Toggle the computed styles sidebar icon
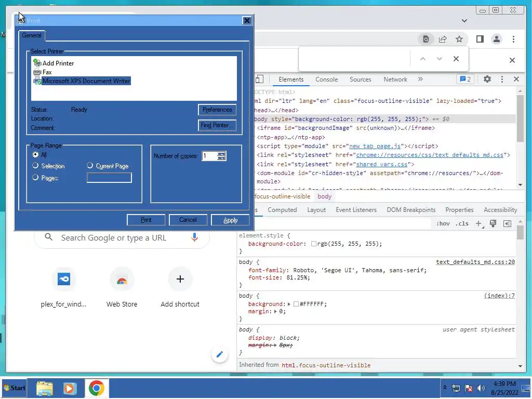The image size is (532, 399). [507, 223]
